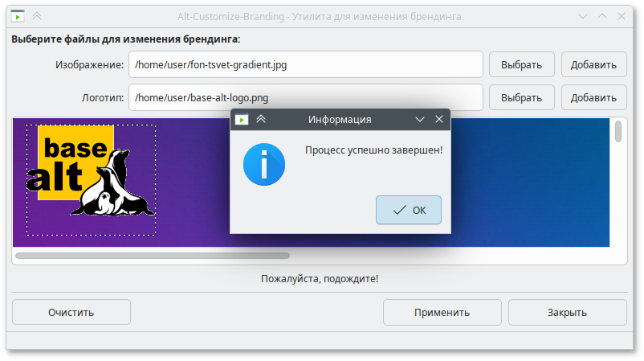Click the 'Процесс успешно завершен!' message text
Screen dimensions: 644x361
(373, 150)
